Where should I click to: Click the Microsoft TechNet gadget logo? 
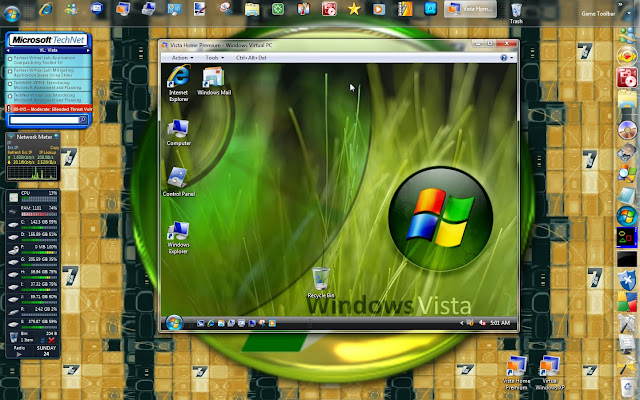(48, 40)
